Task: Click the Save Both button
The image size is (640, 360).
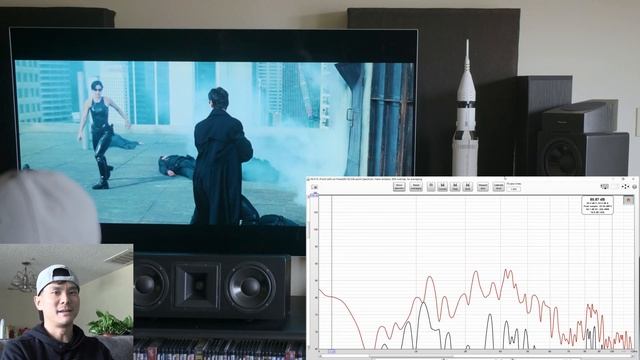Action: point(467,187)
